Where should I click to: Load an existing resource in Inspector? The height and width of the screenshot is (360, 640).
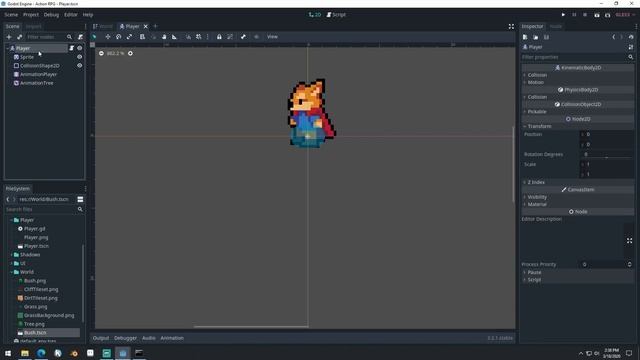(x=536, y=37)
